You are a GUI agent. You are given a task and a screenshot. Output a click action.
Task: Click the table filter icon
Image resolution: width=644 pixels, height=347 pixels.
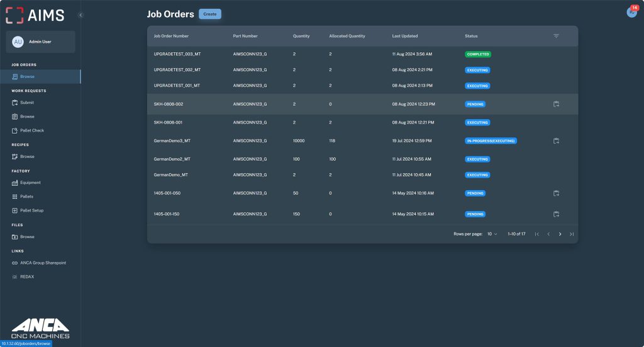(x=556, y=36)
